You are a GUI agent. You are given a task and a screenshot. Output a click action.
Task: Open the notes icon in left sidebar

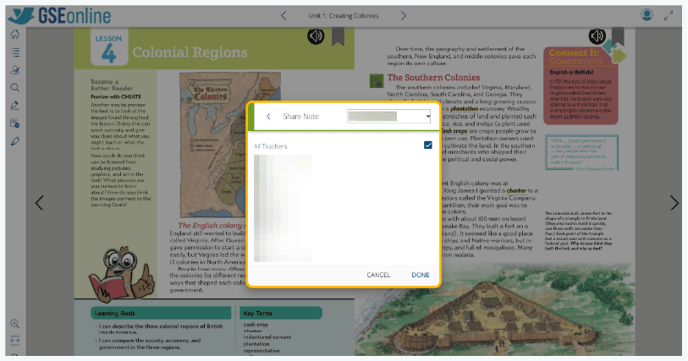pos(15,124)
